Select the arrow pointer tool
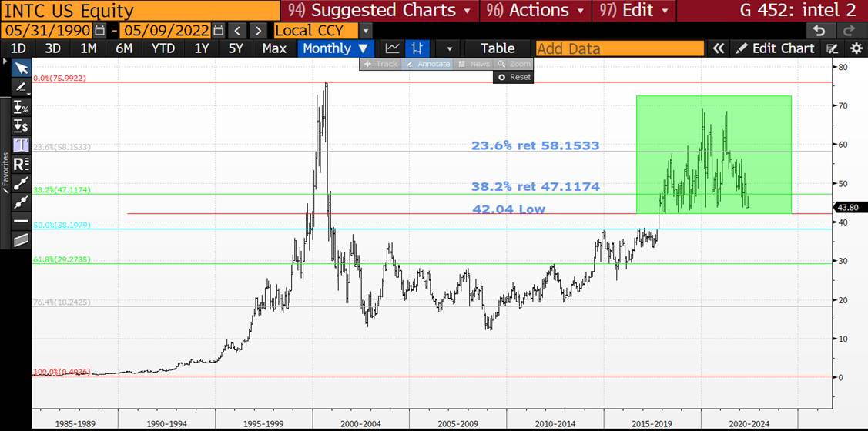The width and height of the screenshot is (868, 431). 22,68
